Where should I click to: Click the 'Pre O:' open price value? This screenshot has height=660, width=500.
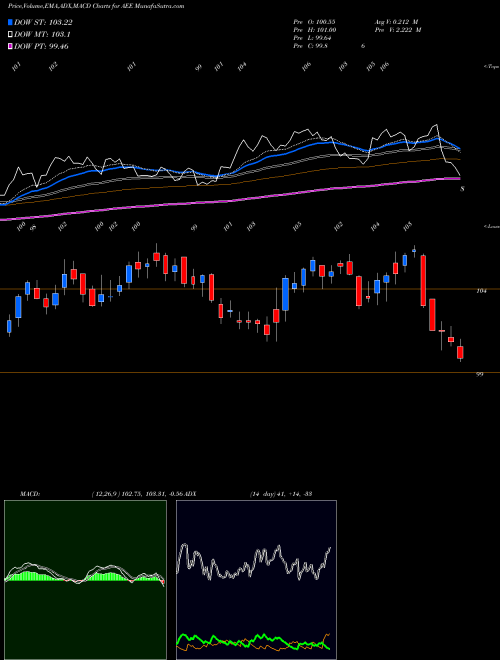(314, 21)
